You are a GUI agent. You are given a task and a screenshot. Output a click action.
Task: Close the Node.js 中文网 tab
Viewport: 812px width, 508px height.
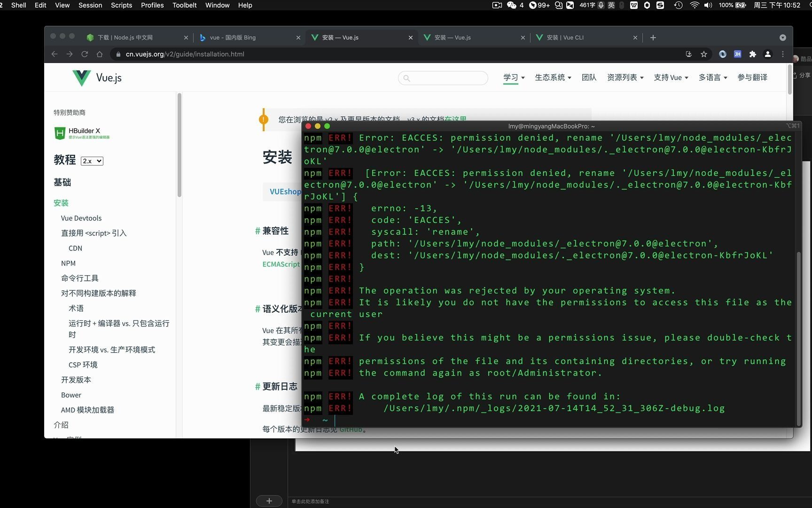point(186,38)
